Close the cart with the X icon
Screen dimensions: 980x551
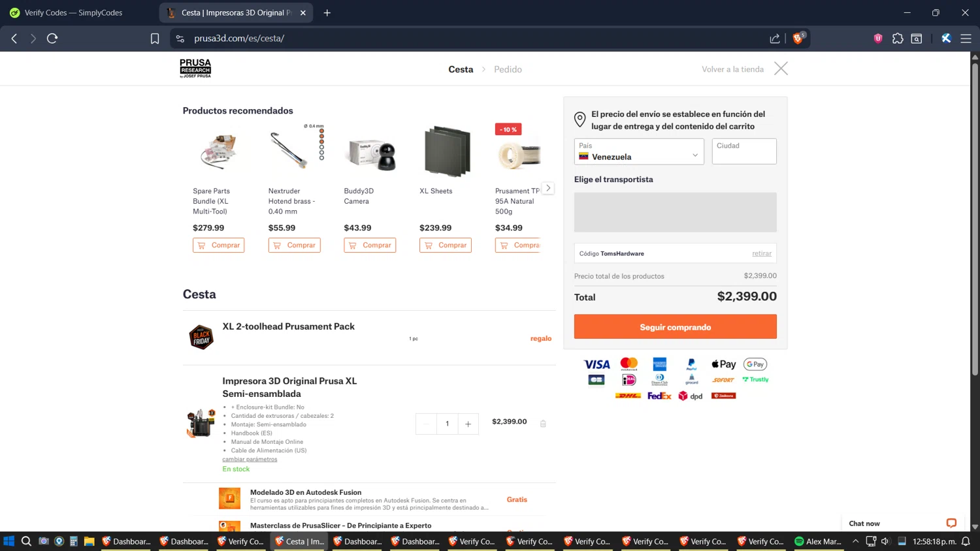781,69
